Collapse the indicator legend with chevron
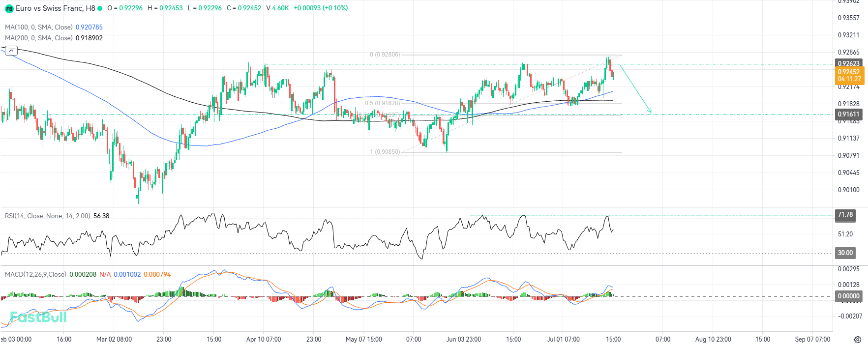Image resolution: width=868 pixels, height=345 pixels. pyautogui.click(x=11, y=50)
